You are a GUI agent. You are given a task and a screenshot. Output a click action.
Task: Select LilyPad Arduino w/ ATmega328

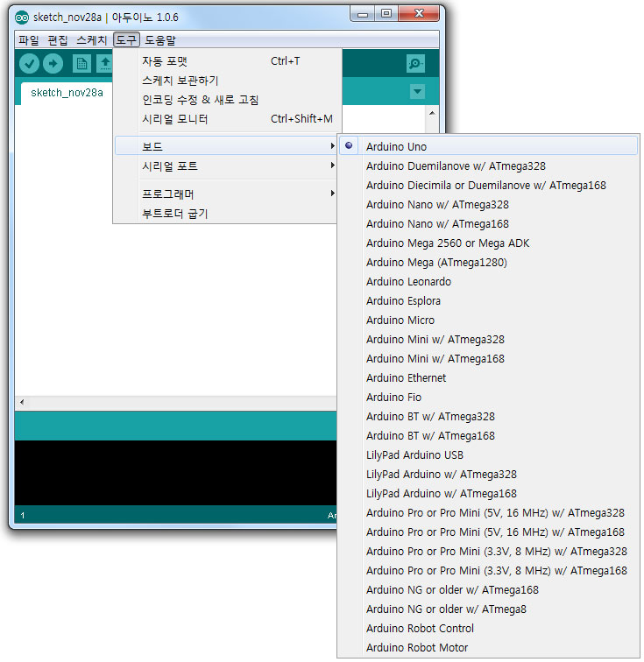click(x=488, y=474)
